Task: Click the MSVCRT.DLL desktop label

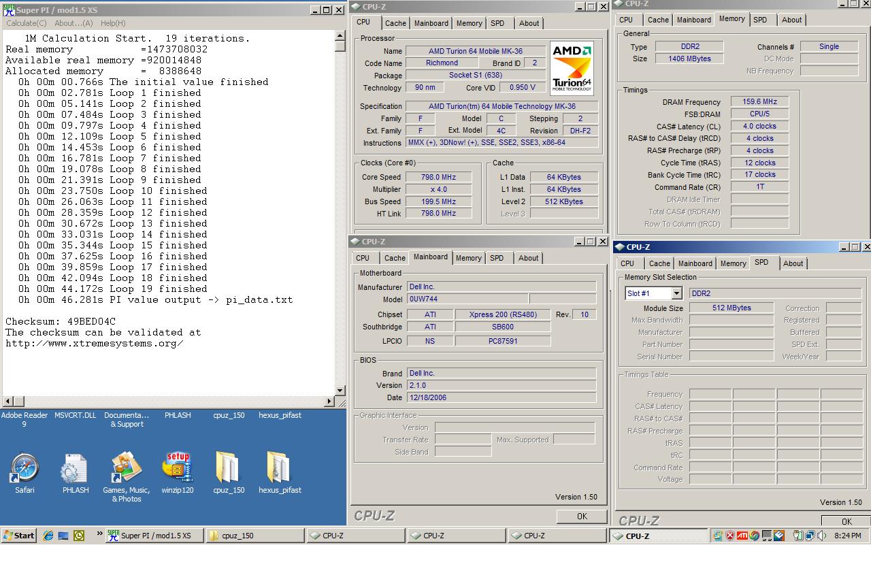Action: click(75, 415)
